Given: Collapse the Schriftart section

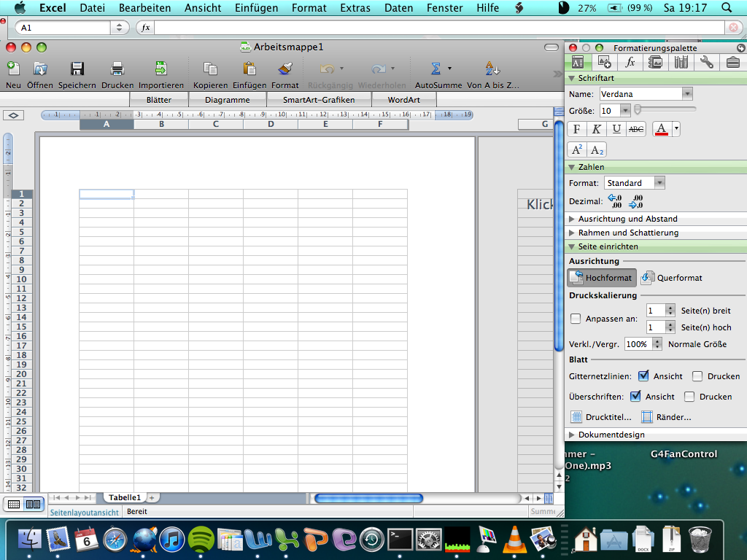Looking at the screenshot, I should click(572, 78).
